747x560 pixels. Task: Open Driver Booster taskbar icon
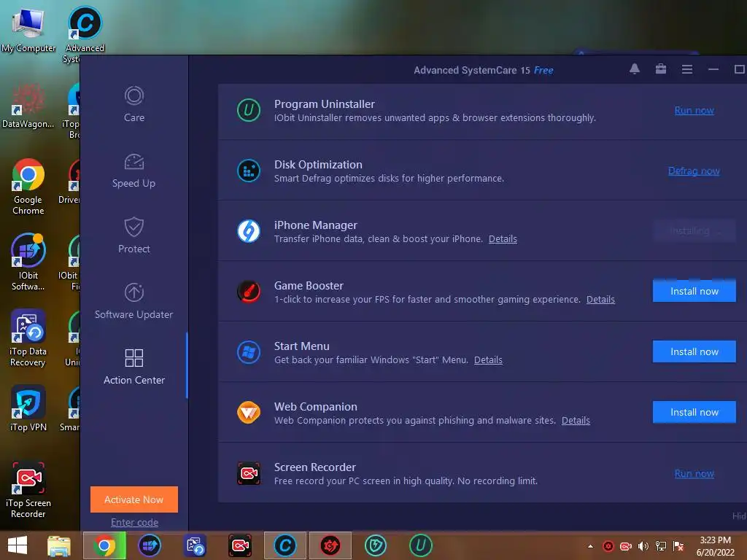[x=330, y=545]
